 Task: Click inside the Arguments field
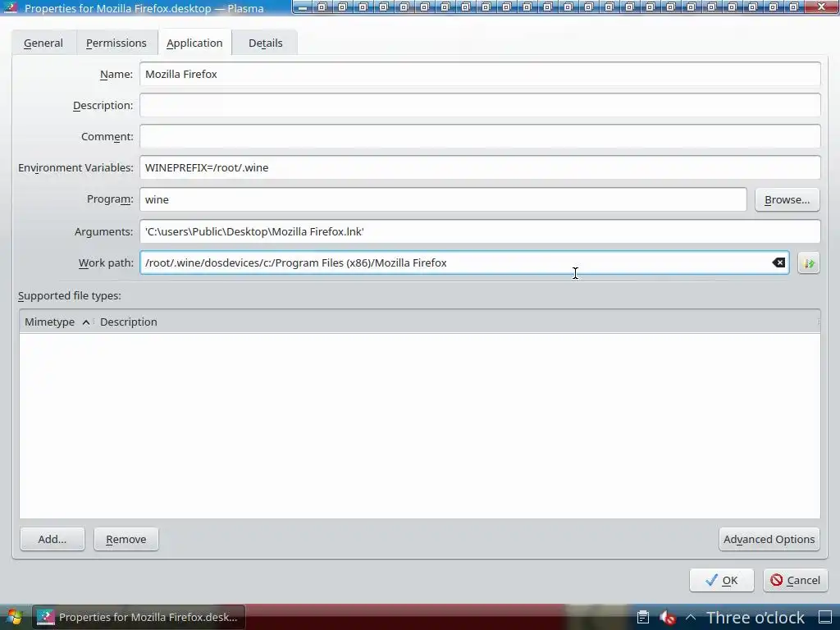[479, 231]
